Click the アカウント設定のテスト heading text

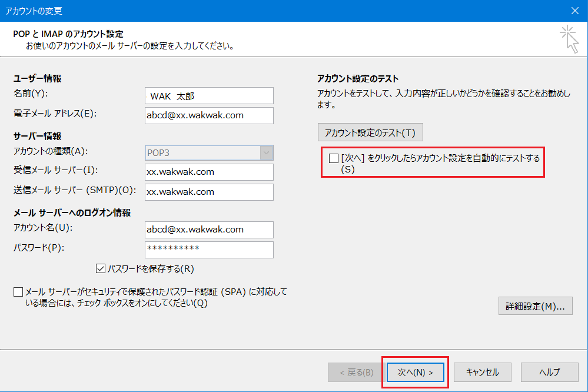(358, 78)
